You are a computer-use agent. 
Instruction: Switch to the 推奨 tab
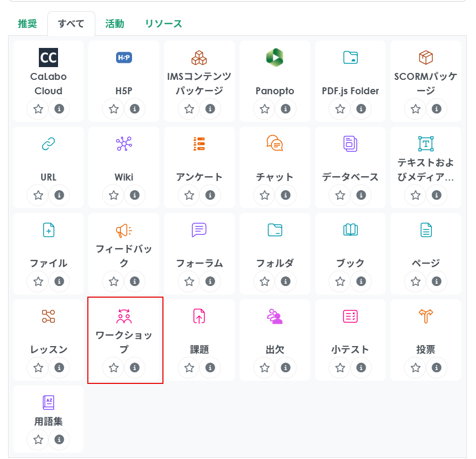click(28, 23)
